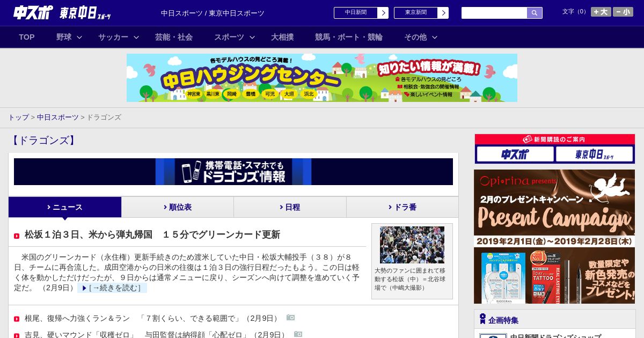Expand the スポーツ menu chevron
This screenshot has height=338, width=644.
252,37
